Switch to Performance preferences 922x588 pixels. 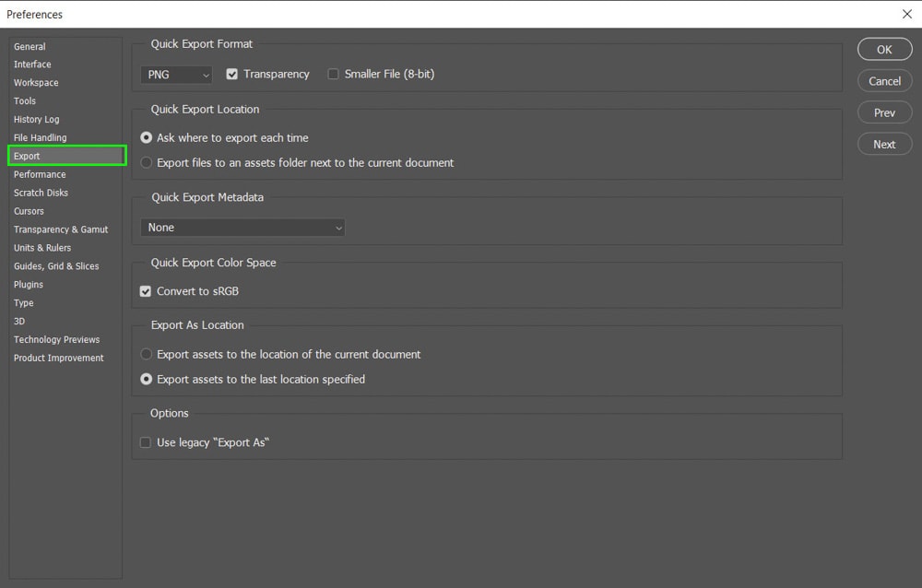[x=40, y=174]
